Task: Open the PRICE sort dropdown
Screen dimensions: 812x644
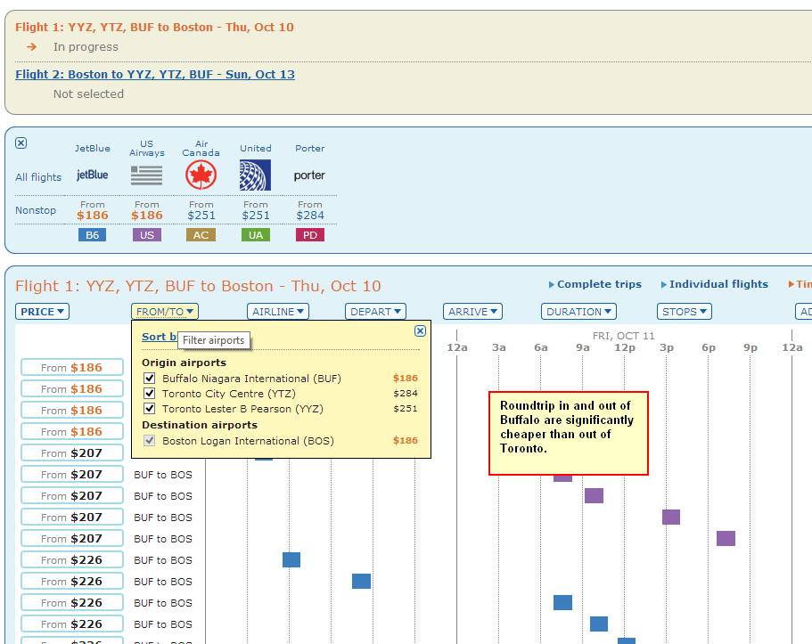Action: click(42, 312)
